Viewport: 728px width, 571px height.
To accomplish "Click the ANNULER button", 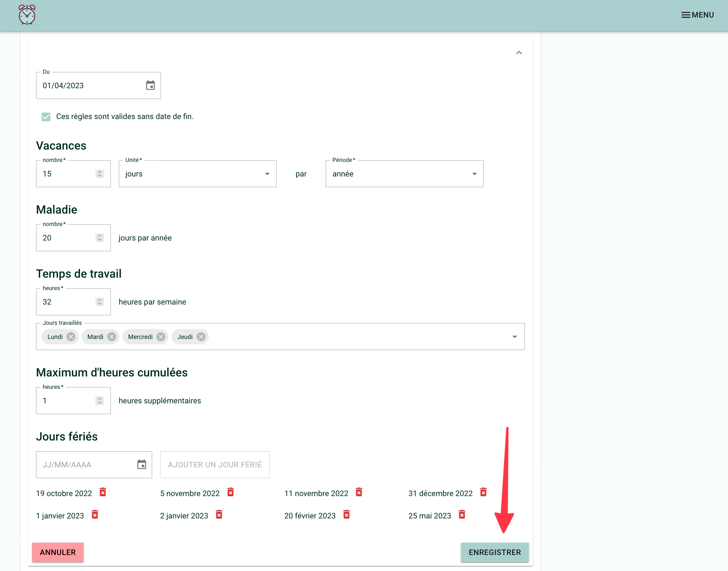I will point(58,552).
